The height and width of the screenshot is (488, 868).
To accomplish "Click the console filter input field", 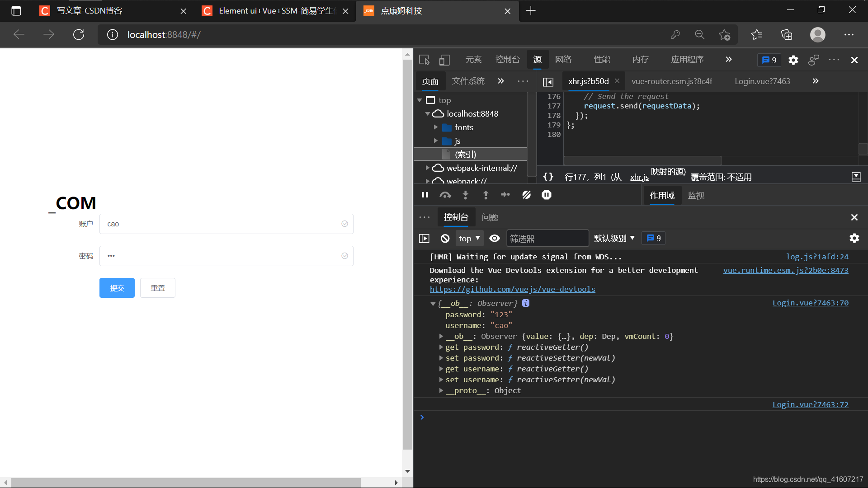I will pyautogui.click(x=547, y=238).
